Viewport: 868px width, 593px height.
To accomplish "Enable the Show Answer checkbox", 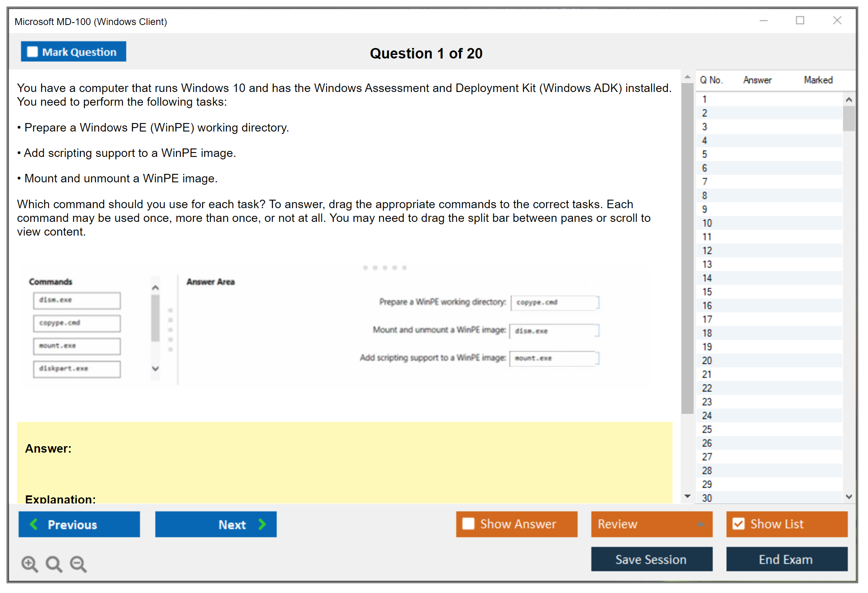I will 468,524.
